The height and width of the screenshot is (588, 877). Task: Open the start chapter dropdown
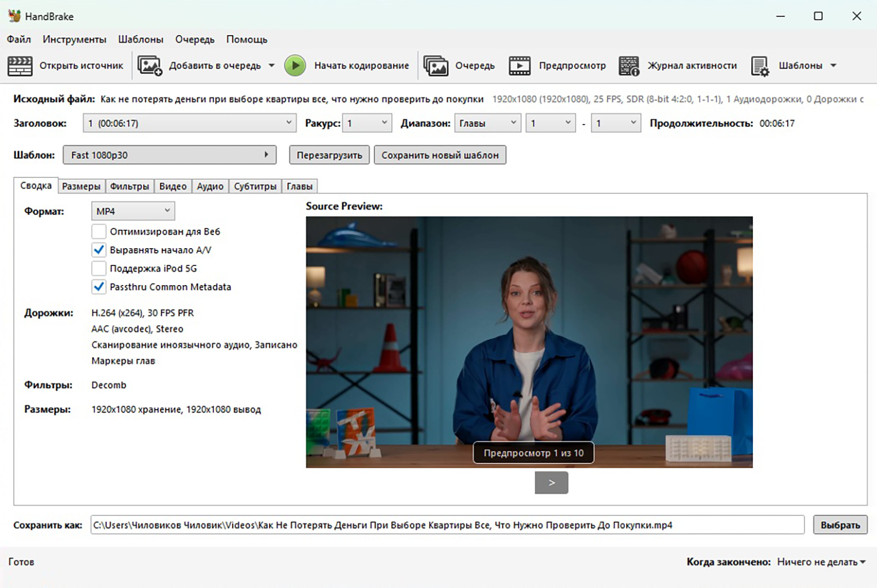point(550,123)
